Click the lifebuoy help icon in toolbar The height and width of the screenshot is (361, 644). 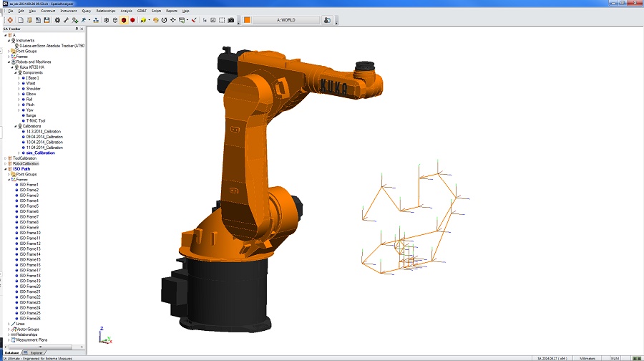[x=10, y=20]
